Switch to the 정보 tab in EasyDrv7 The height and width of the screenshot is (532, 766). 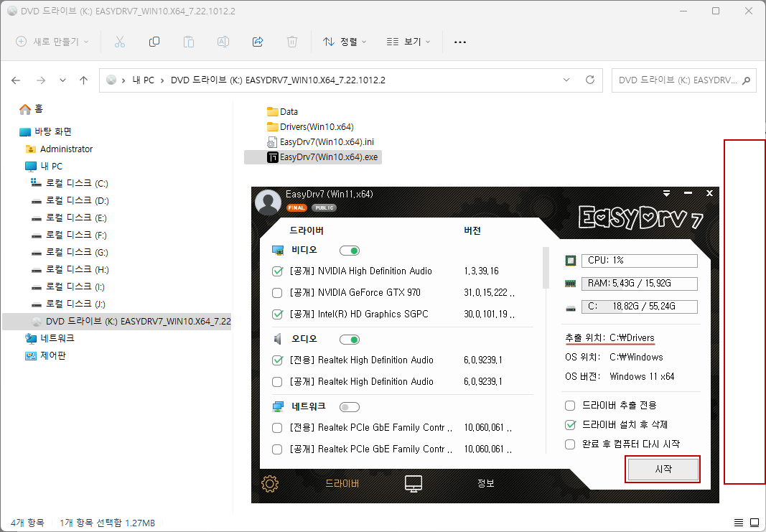click(x=485, y=483)
